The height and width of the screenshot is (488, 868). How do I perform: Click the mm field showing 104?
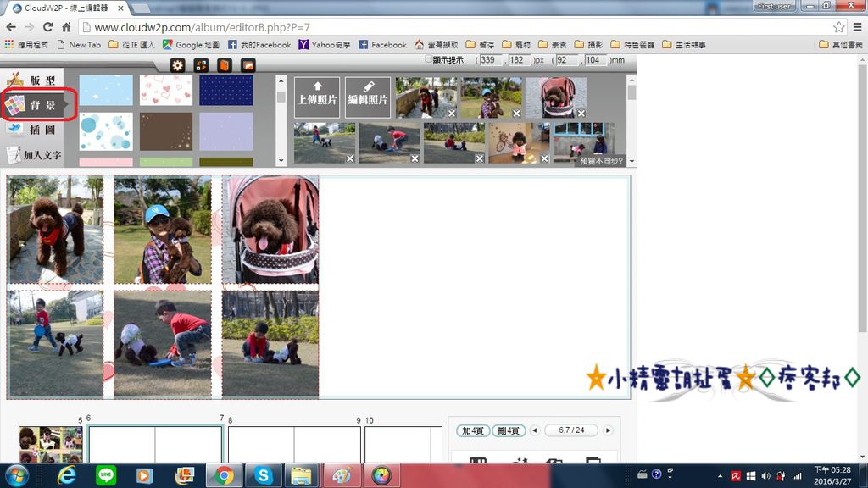596,60
